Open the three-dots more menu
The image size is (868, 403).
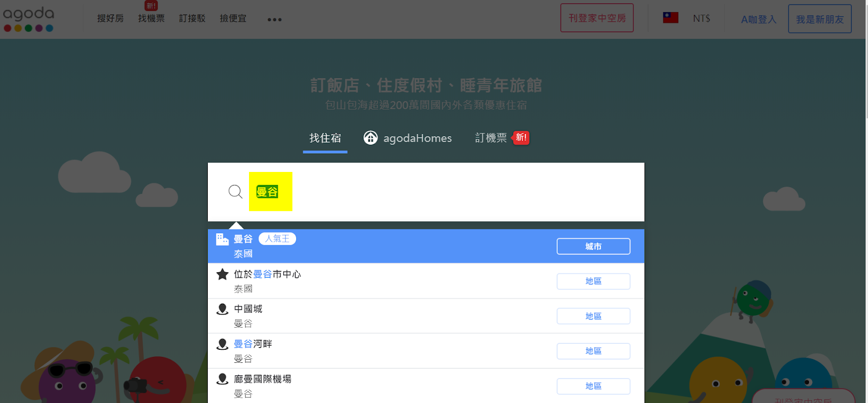pyautogui.click(x=275, y=20)
